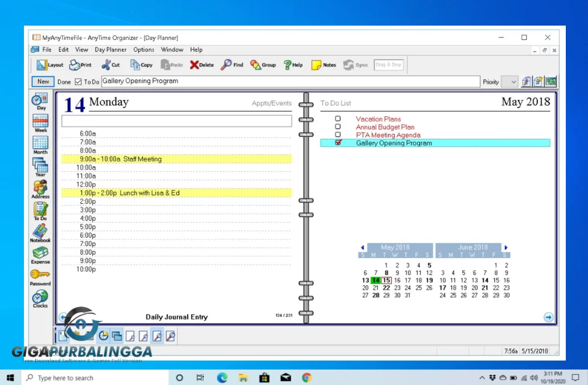This screenshot has width=588, height=385.
Task: Select May 15 in the mini calendar
Action: point(386,280)
